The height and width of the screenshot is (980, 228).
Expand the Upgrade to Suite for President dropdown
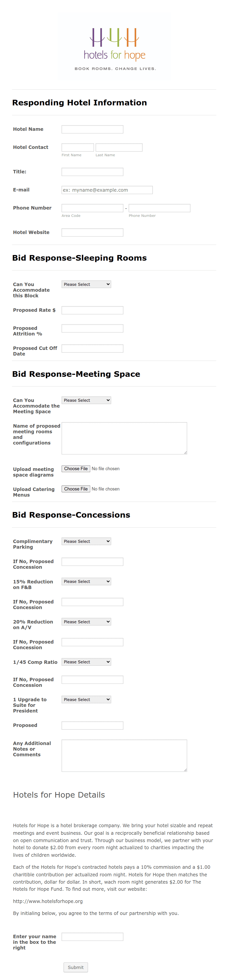click(86, 699)
